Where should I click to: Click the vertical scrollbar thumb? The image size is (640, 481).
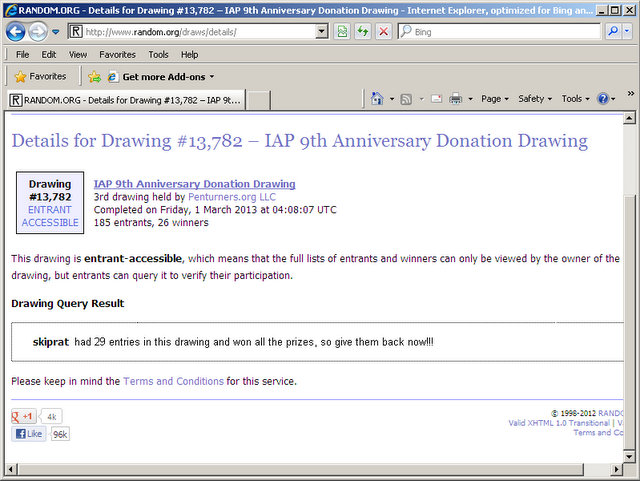tap(629, 321)
